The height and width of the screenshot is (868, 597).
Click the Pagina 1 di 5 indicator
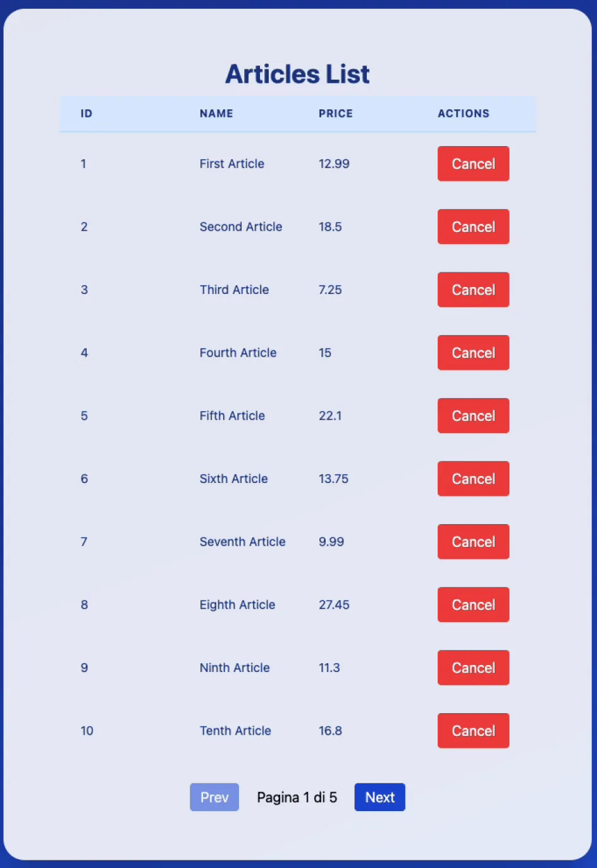coord(297,797)
